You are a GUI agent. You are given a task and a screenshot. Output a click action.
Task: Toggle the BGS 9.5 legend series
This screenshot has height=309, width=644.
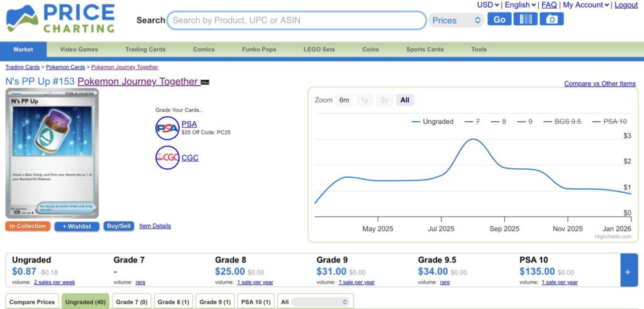[562, 121]
